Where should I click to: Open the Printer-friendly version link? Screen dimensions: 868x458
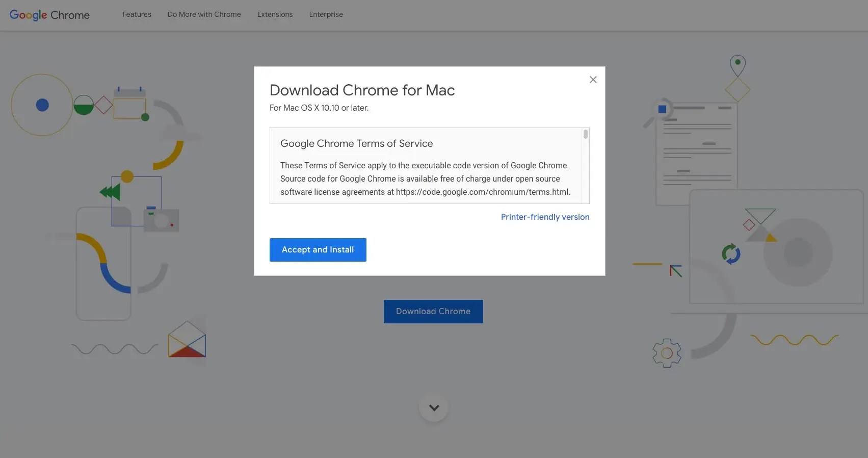(x=545, y=217)
